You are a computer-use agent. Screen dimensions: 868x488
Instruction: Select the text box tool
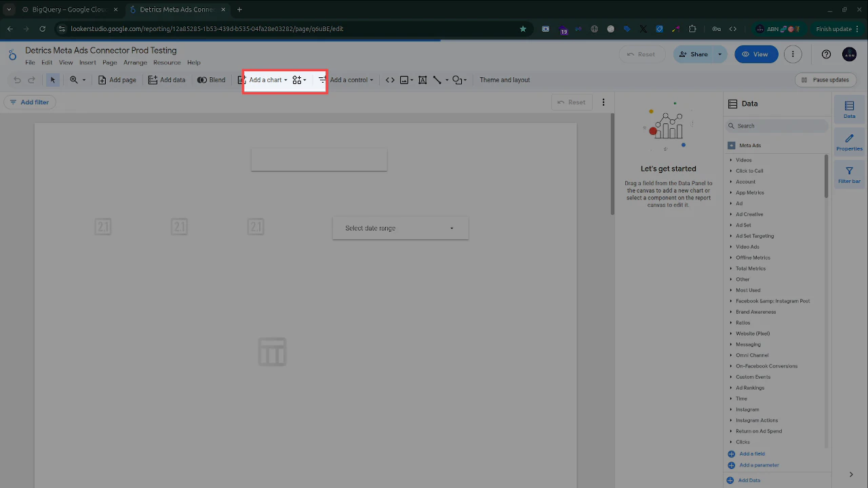click(x=422, y=79)
